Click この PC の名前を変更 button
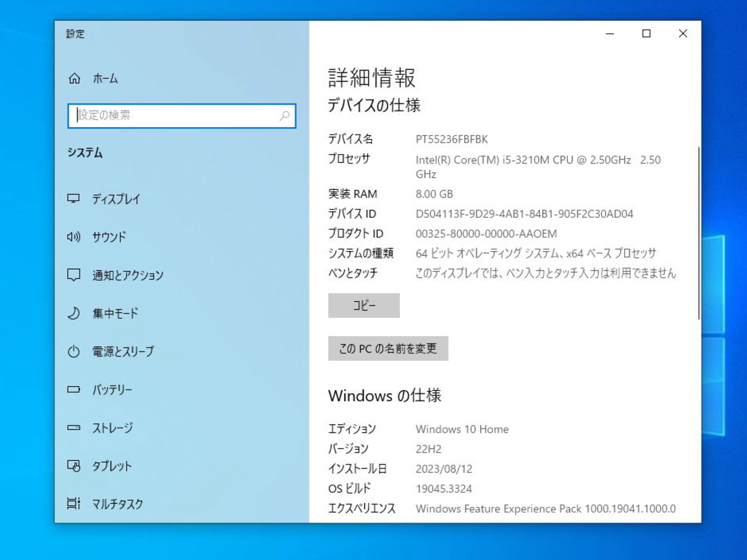This screenshot has width=747, height=560. pyautogui.click(x=388, y=349)
